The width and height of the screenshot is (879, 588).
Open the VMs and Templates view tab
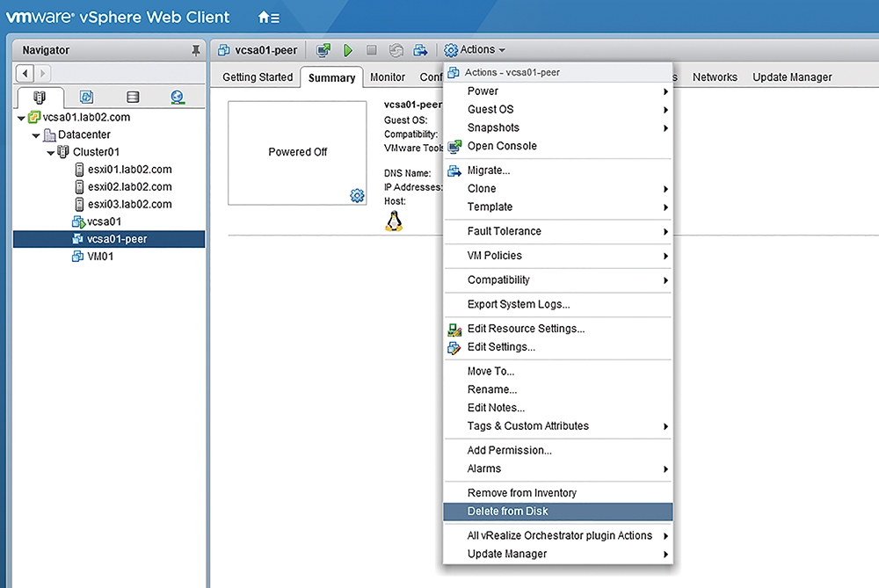[86, 97]
